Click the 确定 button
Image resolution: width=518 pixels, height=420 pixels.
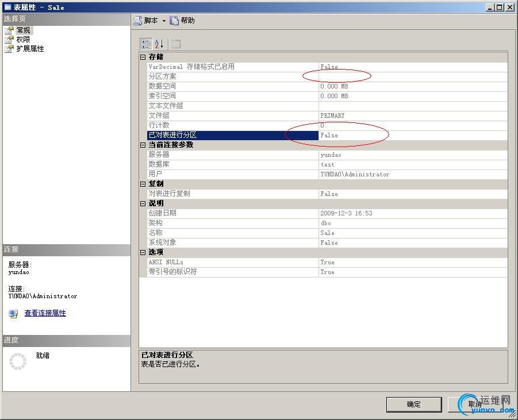(414, 404)
